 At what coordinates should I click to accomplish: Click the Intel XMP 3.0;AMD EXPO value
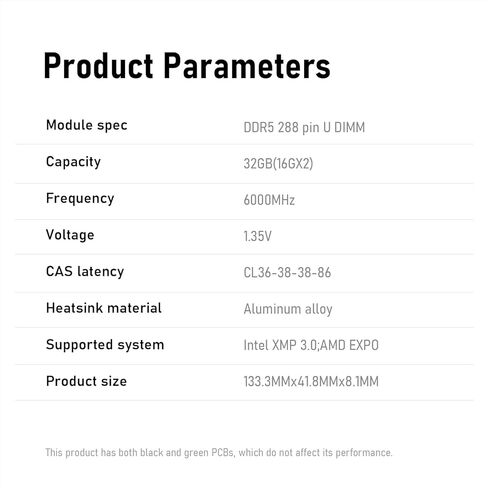(311, 345)
